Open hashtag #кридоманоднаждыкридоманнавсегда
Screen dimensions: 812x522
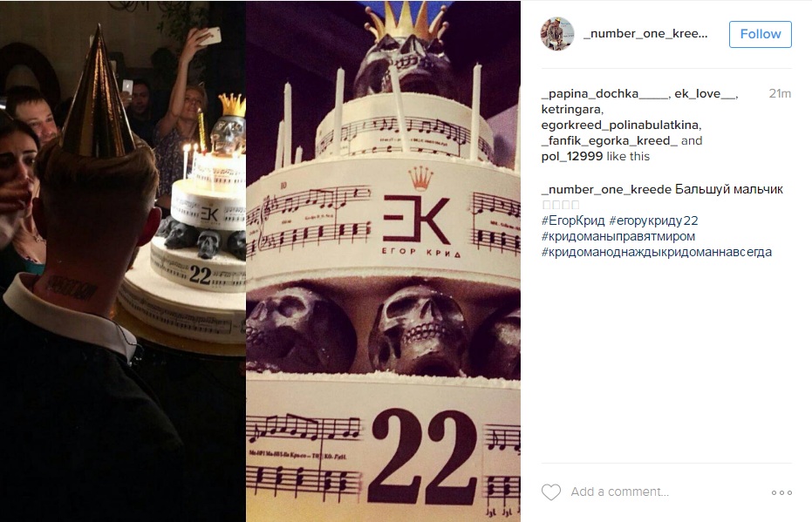[657, 252]
